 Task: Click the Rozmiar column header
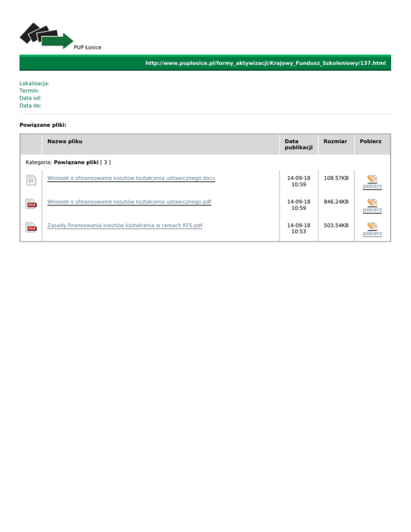(x=334, y=141)
